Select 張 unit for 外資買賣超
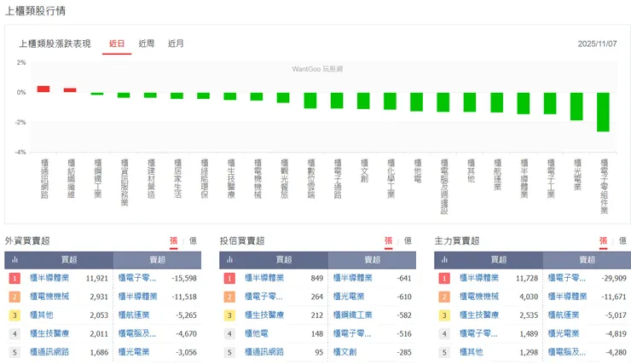This screenshot has height=364, width=631. click(x=173, y=240)
